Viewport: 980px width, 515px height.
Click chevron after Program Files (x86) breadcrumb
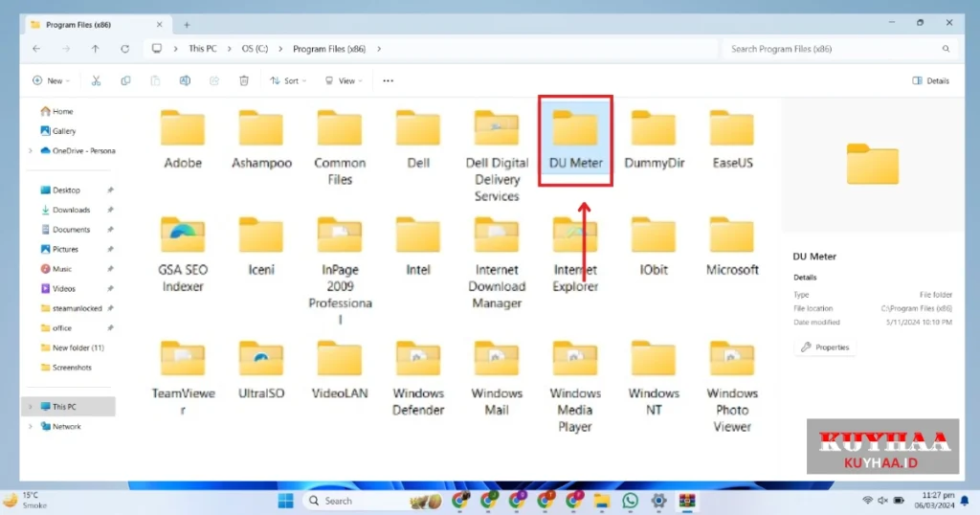pyautogui.click(x=379, y=49)
